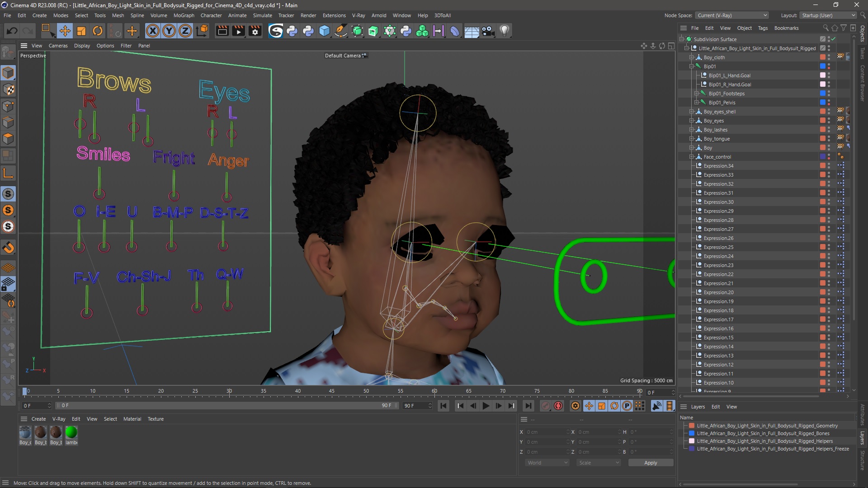Select the Move tool in the toolbar
Viewport: 868px width, 488px height.
coord(65,31)
